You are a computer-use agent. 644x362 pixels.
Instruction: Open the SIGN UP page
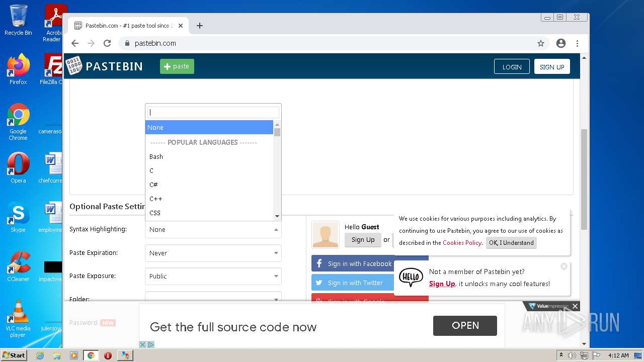(552, 67)
